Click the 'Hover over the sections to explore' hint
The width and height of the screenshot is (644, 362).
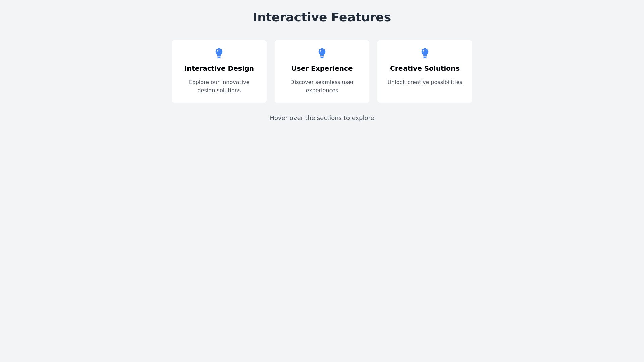322,118
